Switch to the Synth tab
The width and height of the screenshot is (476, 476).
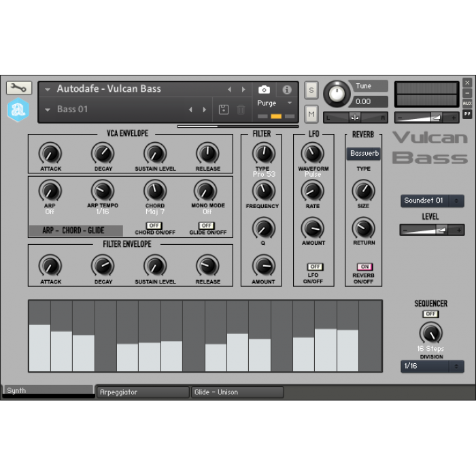pos(48,391)
